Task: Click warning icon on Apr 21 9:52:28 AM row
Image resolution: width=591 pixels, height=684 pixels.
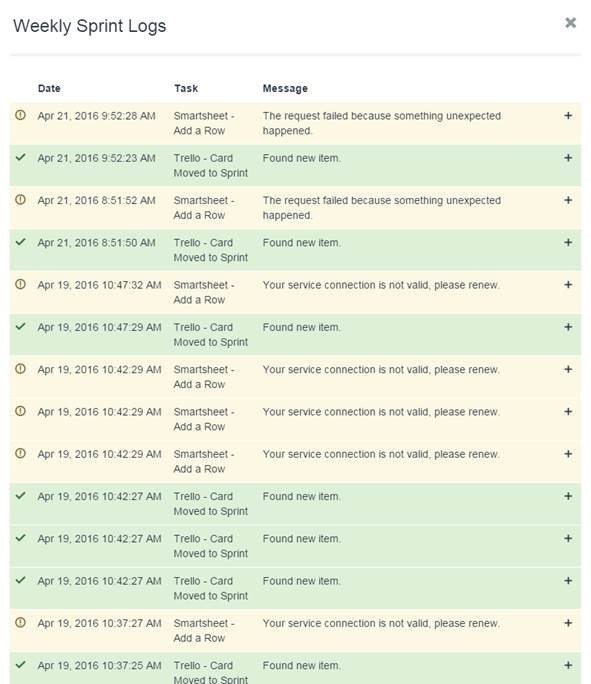Action: (x=20, y=115)
